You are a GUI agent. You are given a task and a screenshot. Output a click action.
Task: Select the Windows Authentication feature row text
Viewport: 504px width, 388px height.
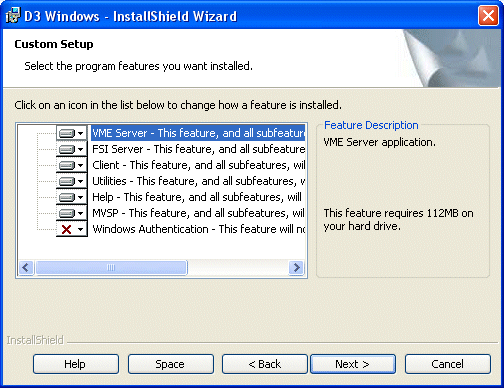198,229
